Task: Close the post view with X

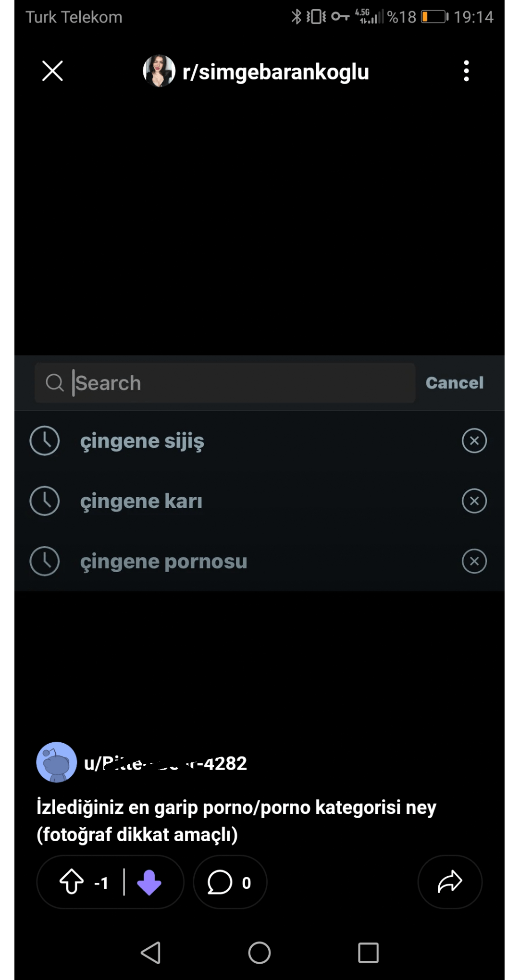Action: pos(52,71)
